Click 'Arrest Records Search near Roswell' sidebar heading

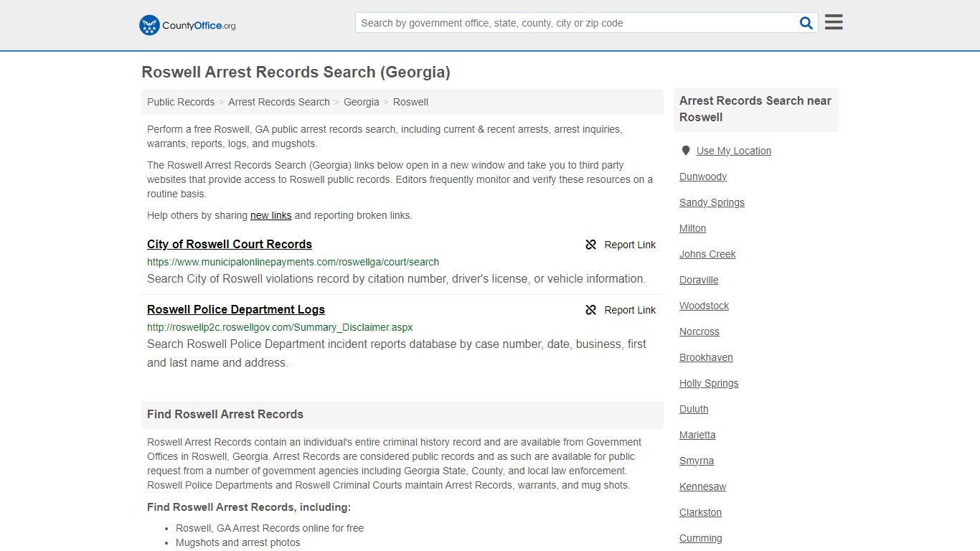tap(755, 109)
